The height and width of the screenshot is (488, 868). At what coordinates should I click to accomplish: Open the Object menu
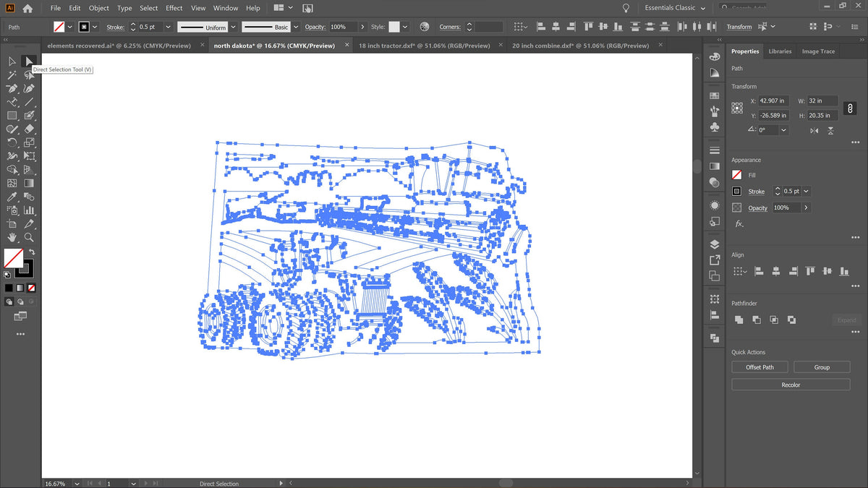[99, 8]
